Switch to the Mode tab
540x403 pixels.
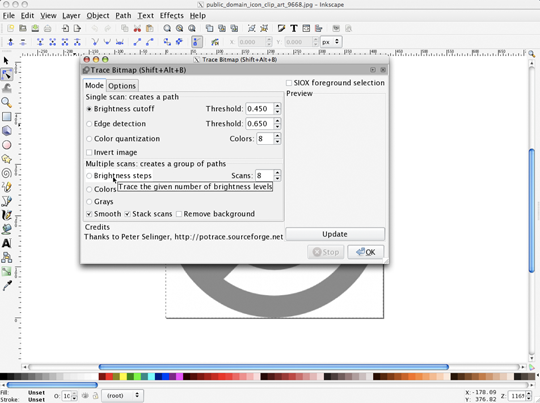[94, 85]
